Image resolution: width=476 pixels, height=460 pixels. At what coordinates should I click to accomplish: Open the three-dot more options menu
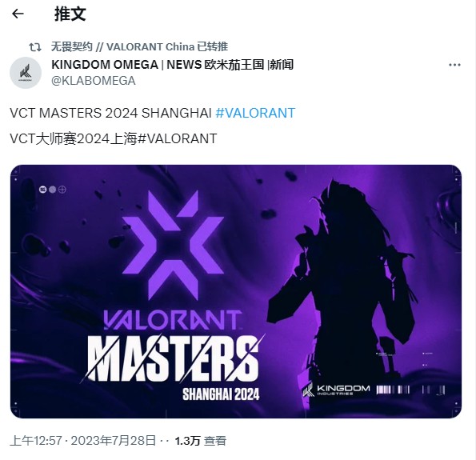454,65
